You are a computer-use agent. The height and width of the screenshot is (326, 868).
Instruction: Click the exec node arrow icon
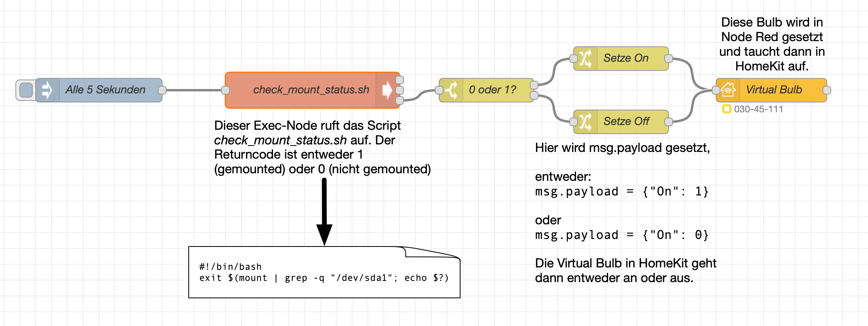(x=387, y=90)
